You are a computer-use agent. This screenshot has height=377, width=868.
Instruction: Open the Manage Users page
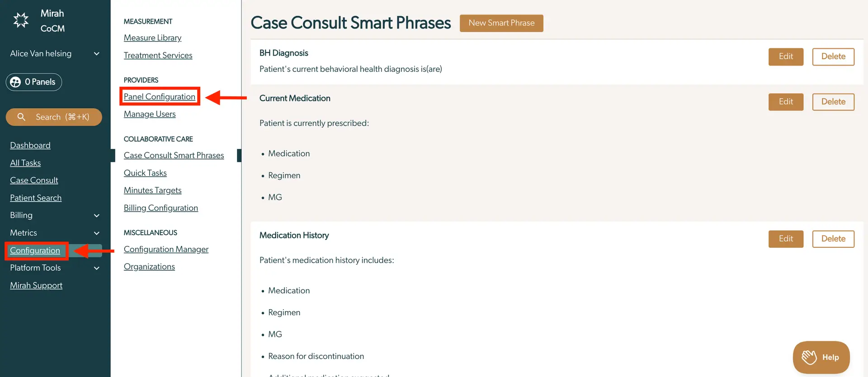(149, 114)
